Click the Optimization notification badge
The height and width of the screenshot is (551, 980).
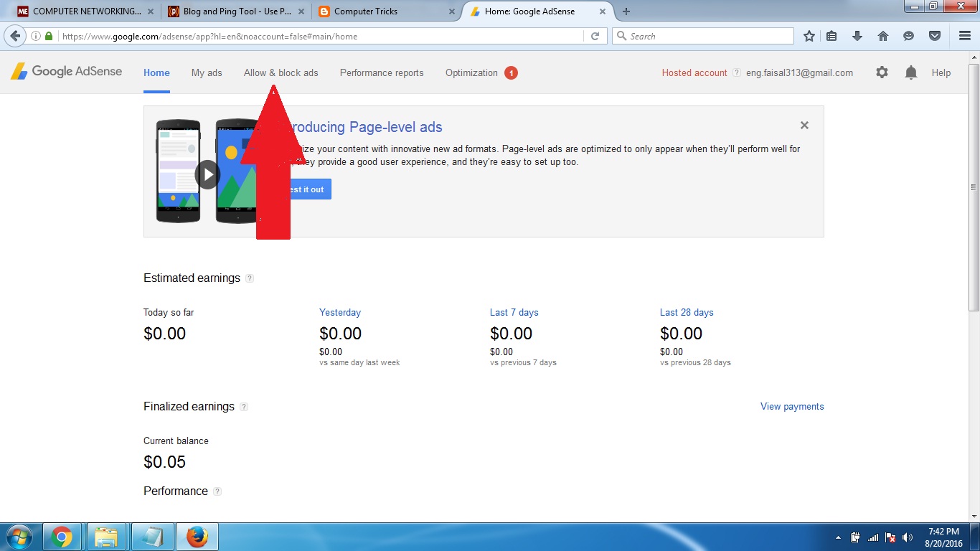click(x=511, y=72)
